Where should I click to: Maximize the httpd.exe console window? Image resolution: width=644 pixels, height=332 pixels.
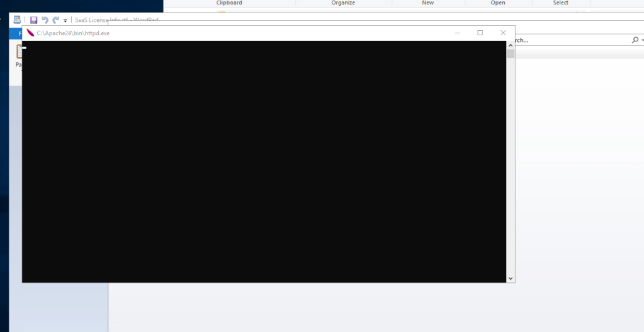coord(480,33)
